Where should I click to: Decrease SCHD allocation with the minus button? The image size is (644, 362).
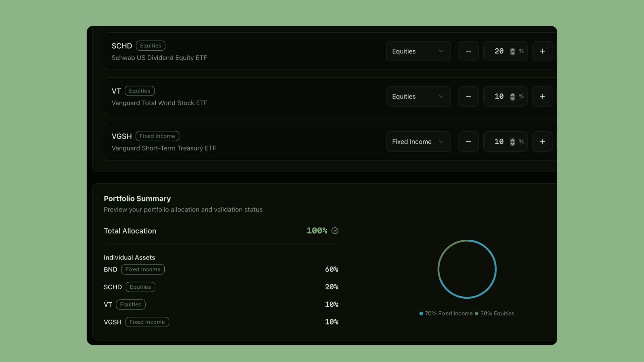pyautogui.click(x=468, y=51)
